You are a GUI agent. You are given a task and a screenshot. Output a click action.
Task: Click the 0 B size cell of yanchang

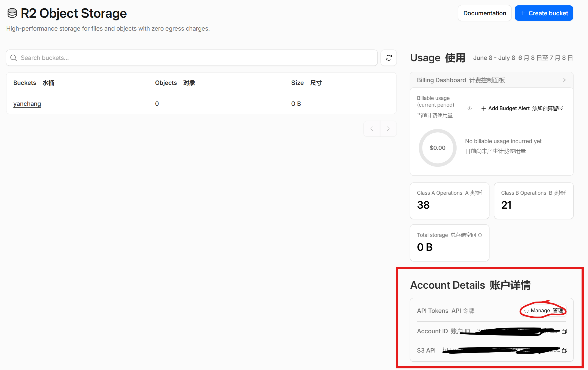click(296, 104)
